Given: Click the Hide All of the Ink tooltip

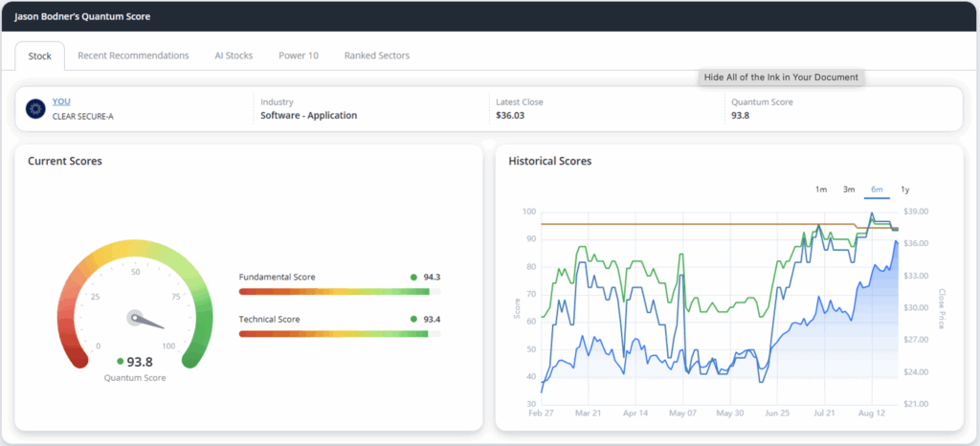Looking at the screenshot, I should (x=781, y=78).
